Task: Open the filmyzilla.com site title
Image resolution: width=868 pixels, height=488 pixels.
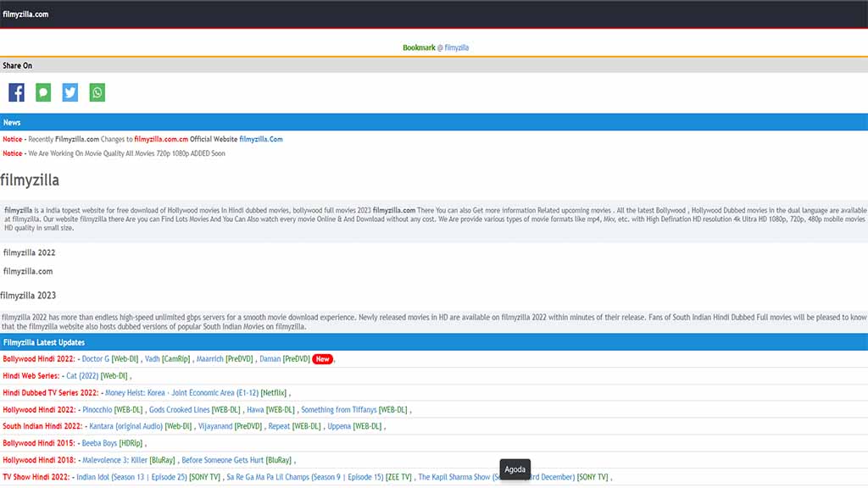Action: click(x=25, y=14)
